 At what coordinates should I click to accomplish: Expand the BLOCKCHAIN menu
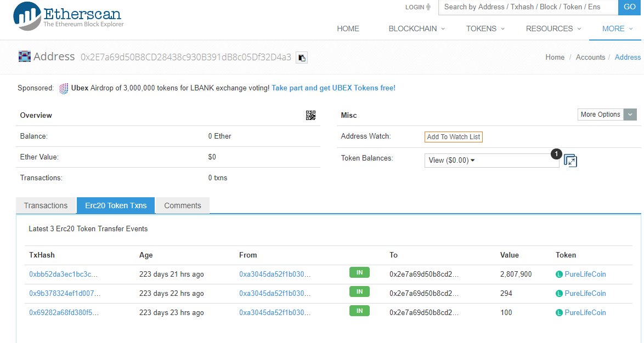pos(416,28)
